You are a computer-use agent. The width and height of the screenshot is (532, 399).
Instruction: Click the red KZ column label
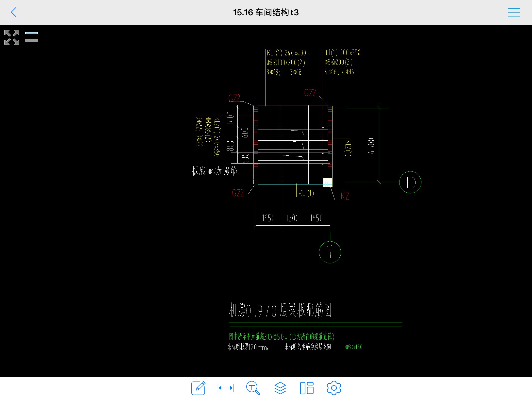(345, 196)
